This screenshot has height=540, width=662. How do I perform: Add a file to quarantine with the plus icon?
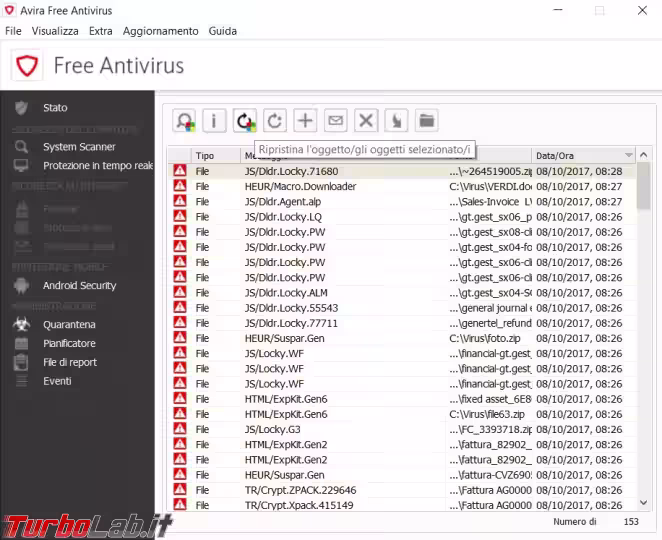(305, 121)
